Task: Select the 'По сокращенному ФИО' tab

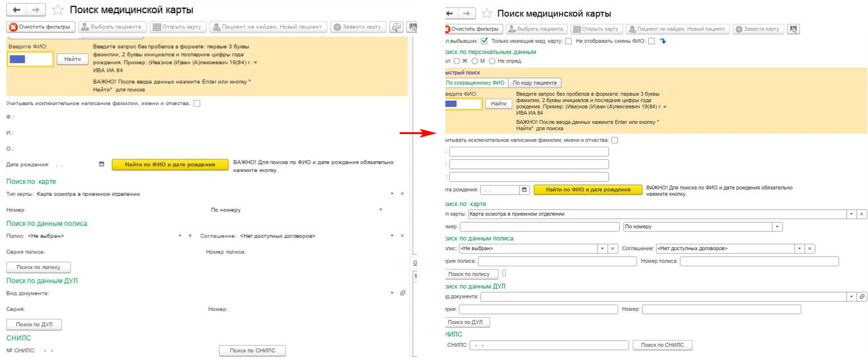Action: tap(476, 83)
